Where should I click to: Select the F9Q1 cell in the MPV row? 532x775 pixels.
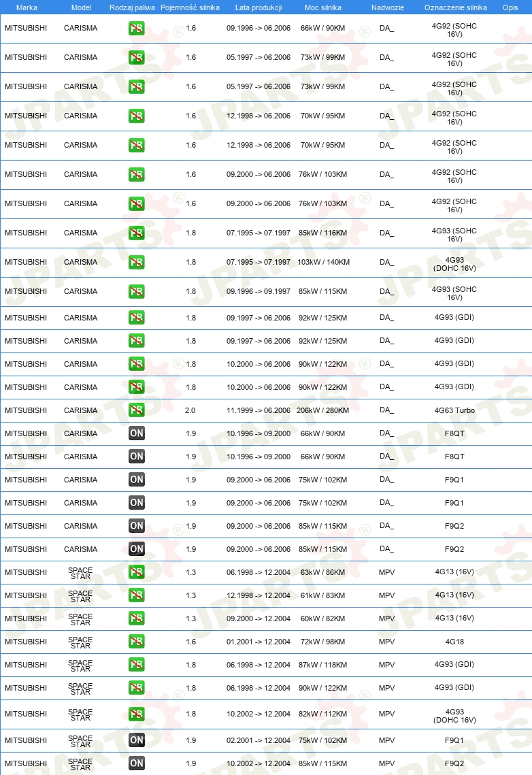[x=454, y=740]
